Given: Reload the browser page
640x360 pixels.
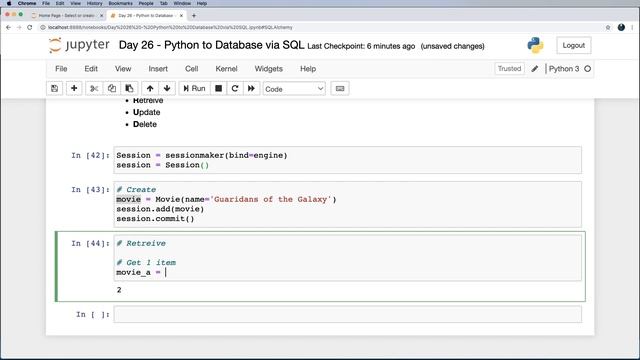Looking at the screenshot, I should coord(29,27).
